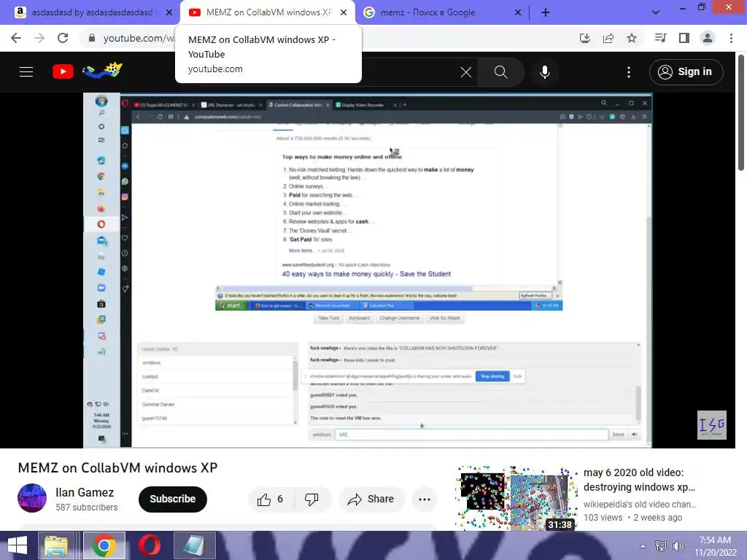Open File Explorer from taskbar
Image resolution: width=747 pixels, height=560 pixels.
[x=55, y=545]
